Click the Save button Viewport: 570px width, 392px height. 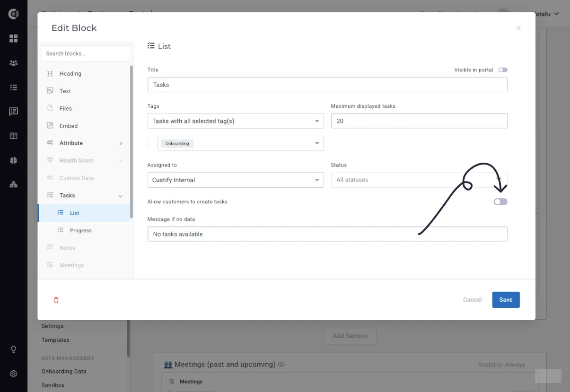coord(506,300)
